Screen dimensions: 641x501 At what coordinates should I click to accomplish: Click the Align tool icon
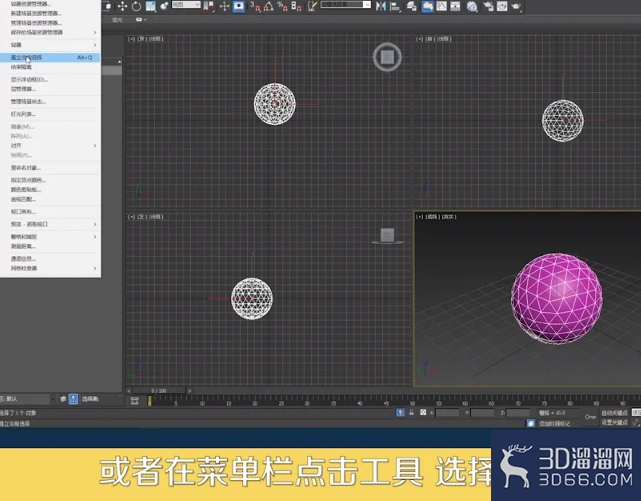click(395, 6)
